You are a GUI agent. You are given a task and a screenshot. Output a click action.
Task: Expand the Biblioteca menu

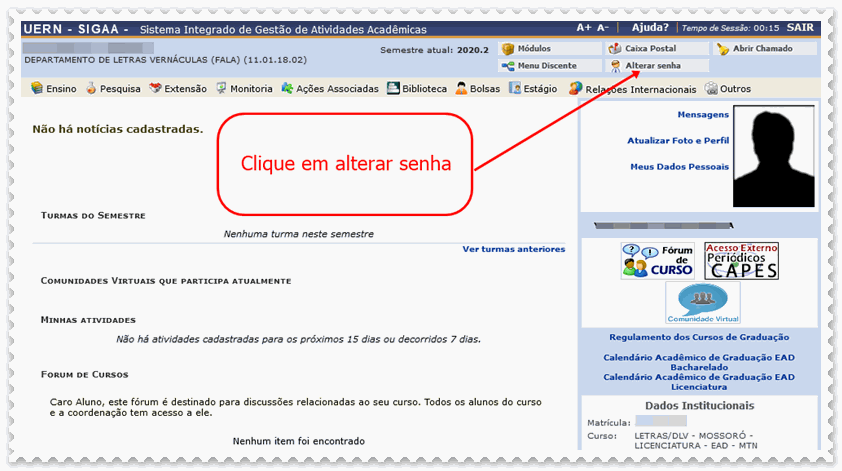tap(416, 89)
